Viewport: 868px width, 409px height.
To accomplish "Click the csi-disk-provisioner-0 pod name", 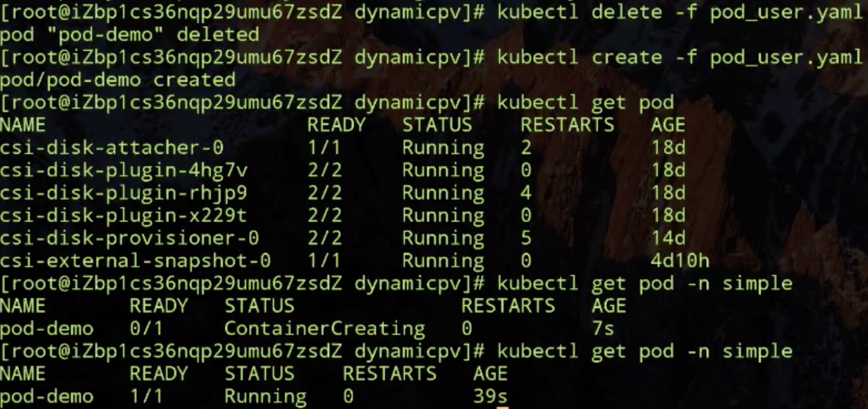I will (129, 238).
